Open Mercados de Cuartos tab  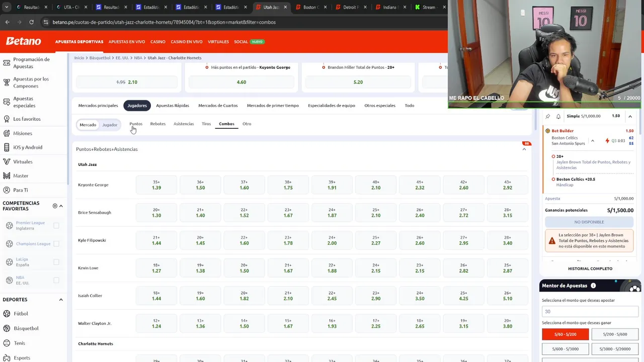pyautogui.click(x=218, y=106)
